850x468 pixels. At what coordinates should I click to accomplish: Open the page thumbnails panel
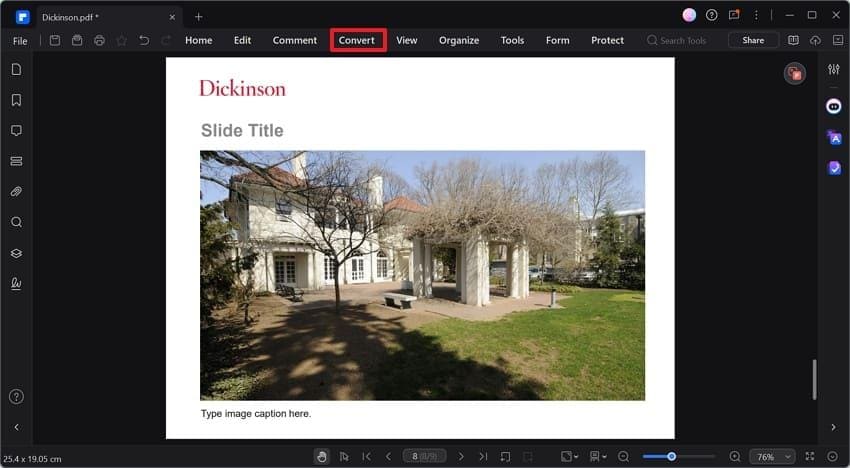[16, 69]
